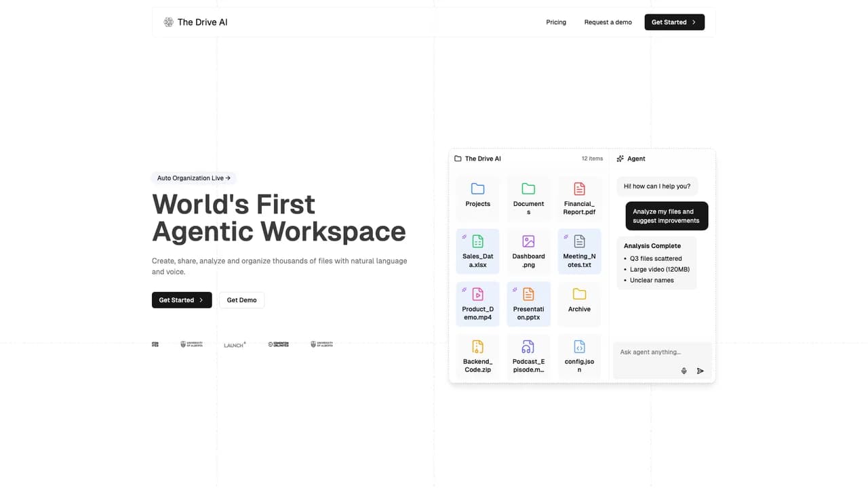Click the 12 items count label
Screen dimensions: 868x488
point(592,159)
